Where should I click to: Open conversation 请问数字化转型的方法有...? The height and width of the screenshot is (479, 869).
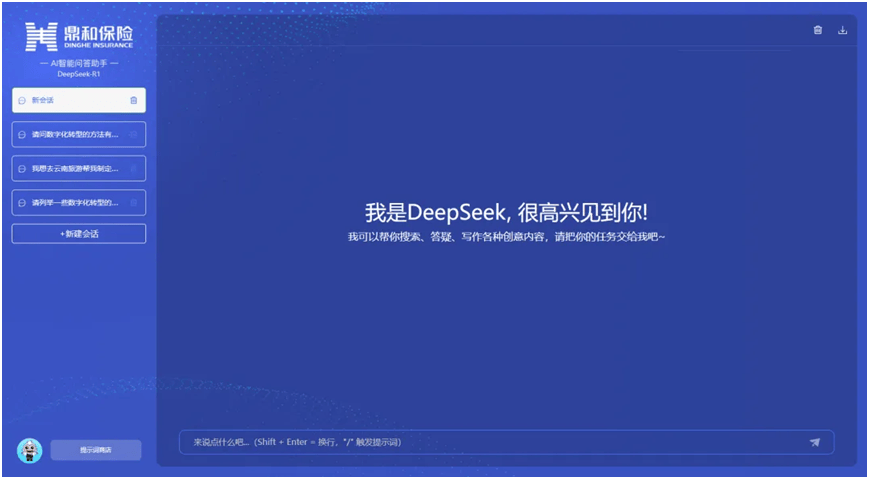79,135
